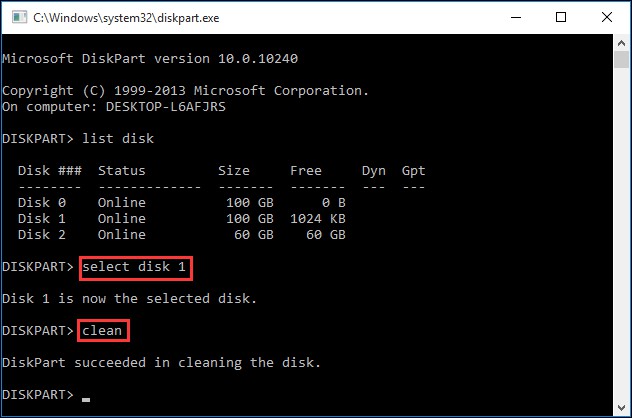The height and width of the screenshot is (418, 632).
Task: Click the vertical scrollbar thumb
Action: [621, 60]
